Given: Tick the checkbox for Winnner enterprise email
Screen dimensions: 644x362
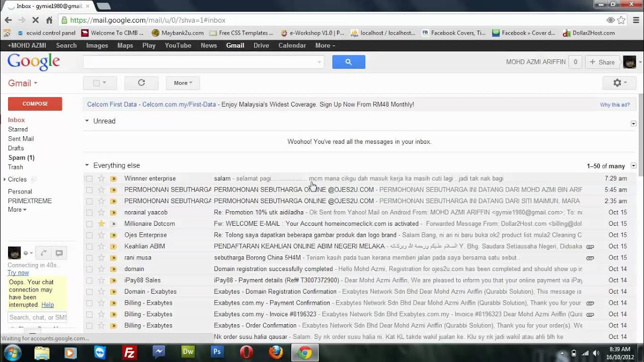Looking at the screenshot, I should 89,178.
